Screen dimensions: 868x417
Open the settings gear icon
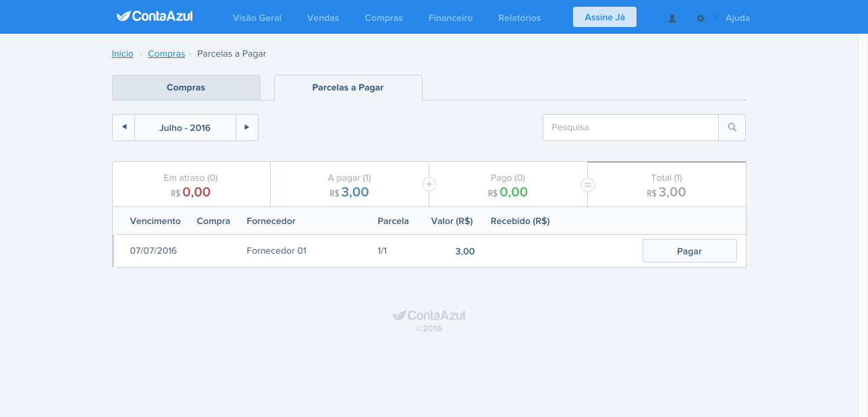tap(701, 18)
